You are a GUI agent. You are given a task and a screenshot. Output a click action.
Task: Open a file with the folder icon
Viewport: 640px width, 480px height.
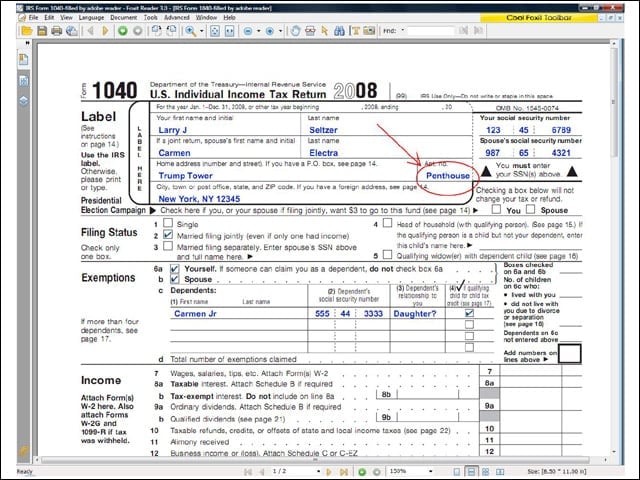[27, 31]
